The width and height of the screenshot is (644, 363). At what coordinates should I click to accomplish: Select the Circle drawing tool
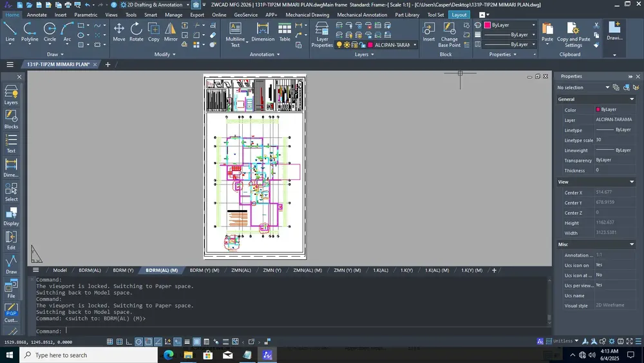point(50,32)
